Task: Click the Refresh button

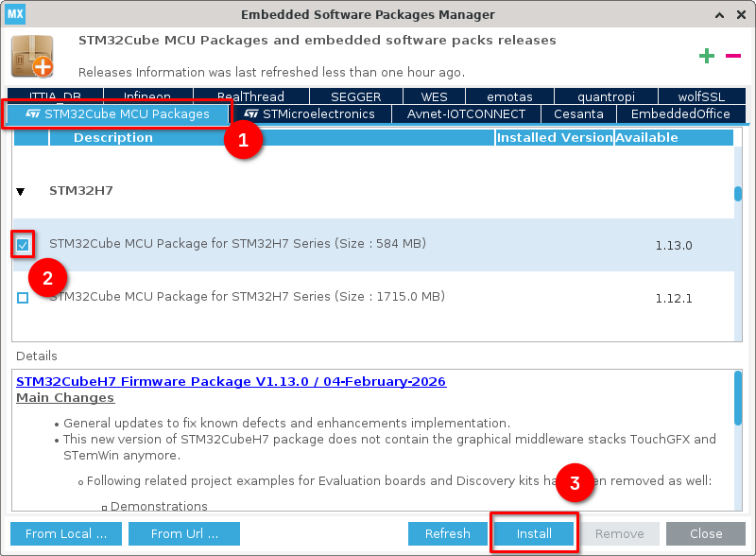Action: [x=448, y=534]
